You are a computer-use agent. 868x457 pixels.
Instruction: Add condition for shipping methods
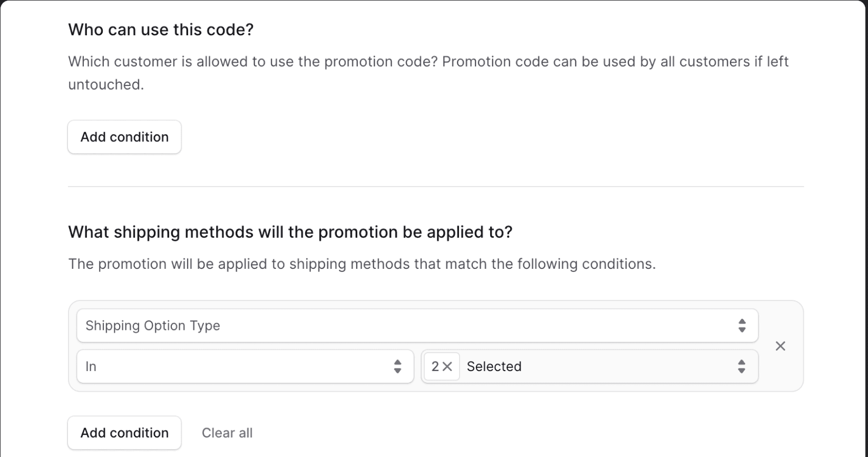click(x=124, y=433)
